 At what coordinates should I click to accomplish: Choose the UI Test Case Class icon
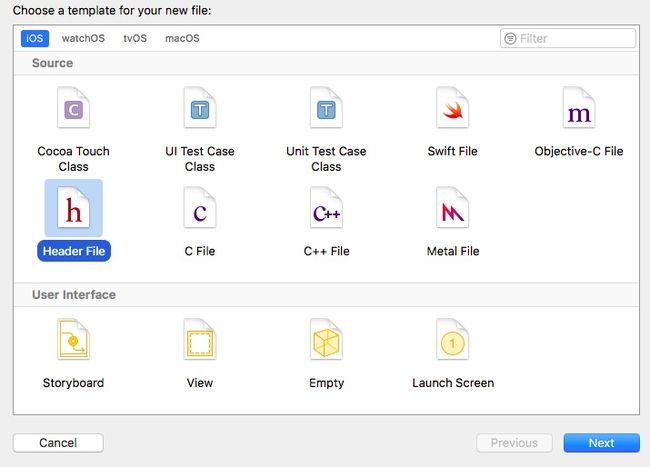pyautogui.click(x=200, y=108)
